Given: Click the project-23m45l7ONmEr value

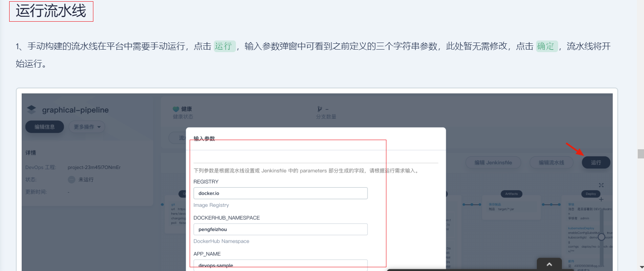Looking at the screenshot, I should click(x=94, y=167).
